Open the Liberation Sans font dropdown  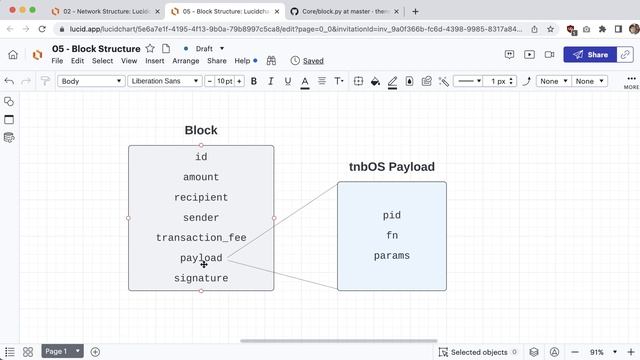(x=165, y=81)
